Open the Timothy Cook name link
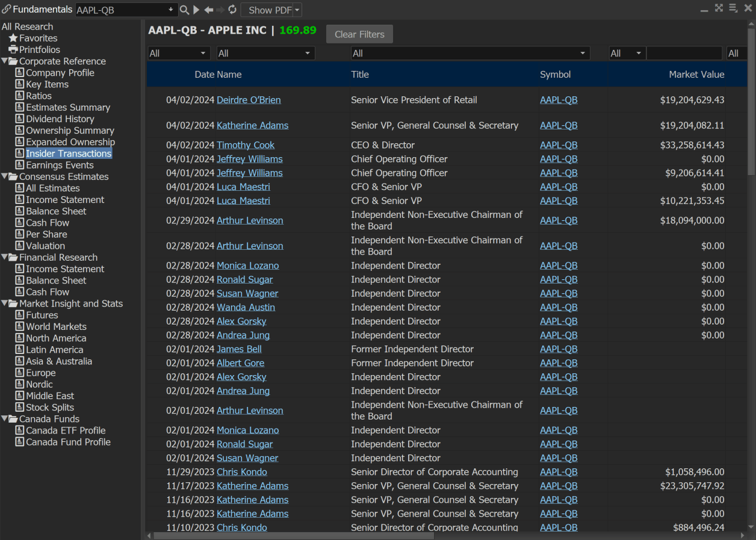This screenshot has width=756, height=540. tap(246, 145)
